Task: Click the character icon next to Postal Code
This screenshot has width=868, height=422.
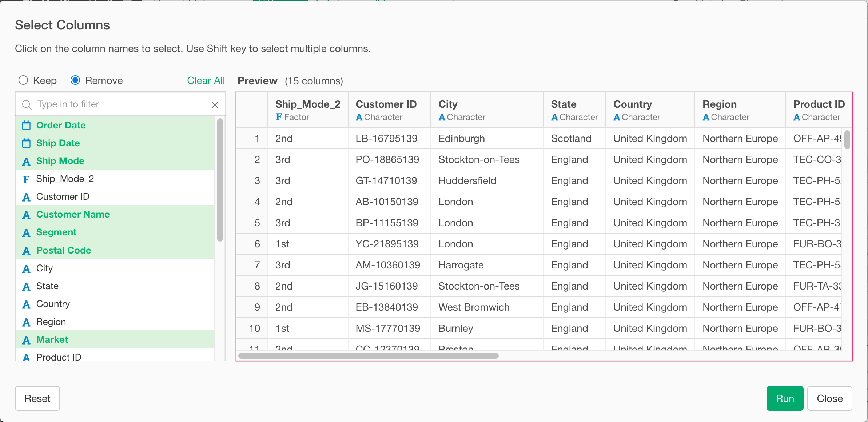Action: pos(26,251)
